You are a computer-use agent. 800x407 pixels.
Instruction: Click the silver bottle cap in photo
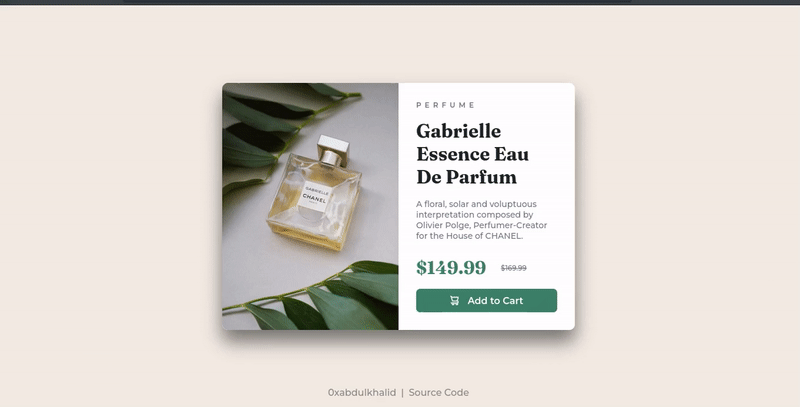pyautogui.click(x=334, y=150)
